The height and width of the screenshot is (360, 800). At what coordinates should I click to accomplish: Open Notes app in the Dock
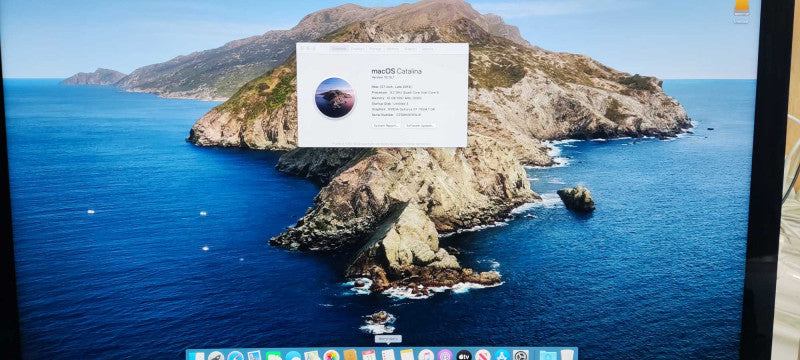pyautogui.click(x=407, y=355)
